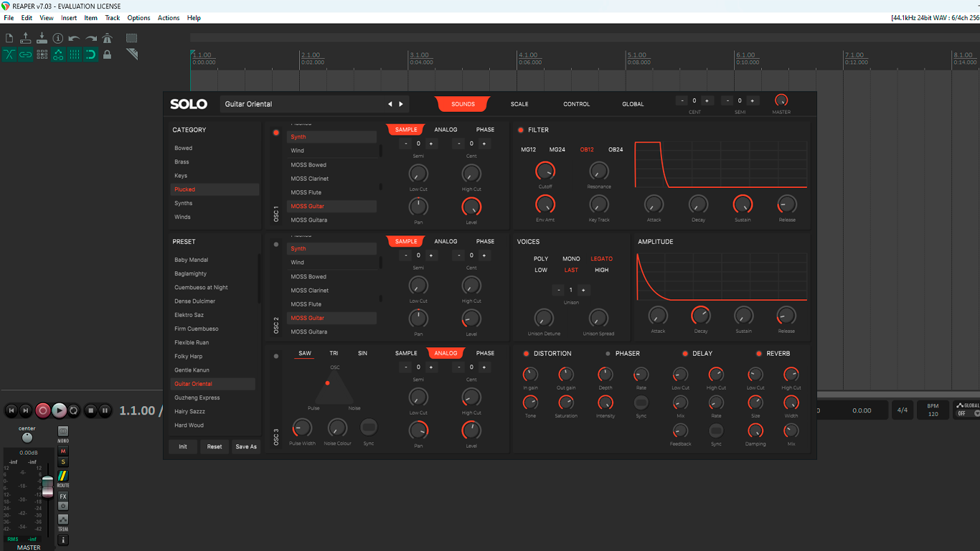980x551 pixels.
Task: Toggle OSC 1 power indicator
Action: [x=276, y=133]
